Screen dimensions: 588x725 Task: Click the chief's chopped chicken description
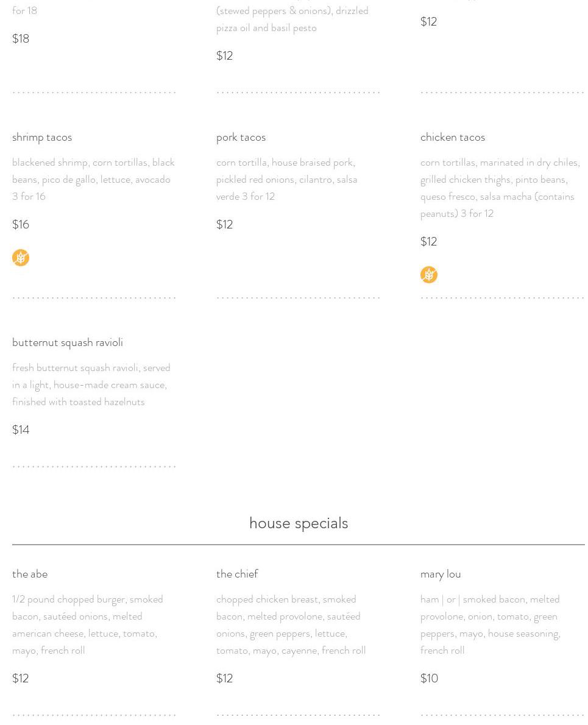tap(291, 624)
